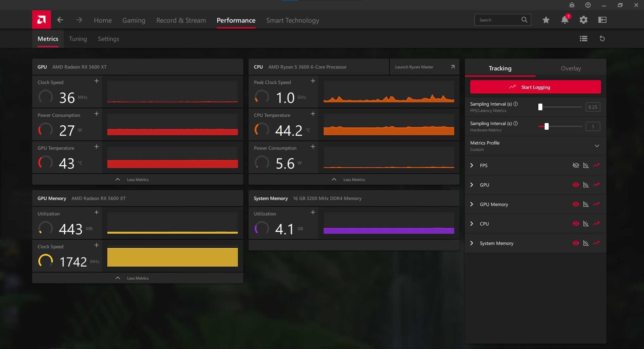Add GPU Clock Speed metric plus
Screen dimensions: 644x349
pyautogui.click(x=97, y=81)
